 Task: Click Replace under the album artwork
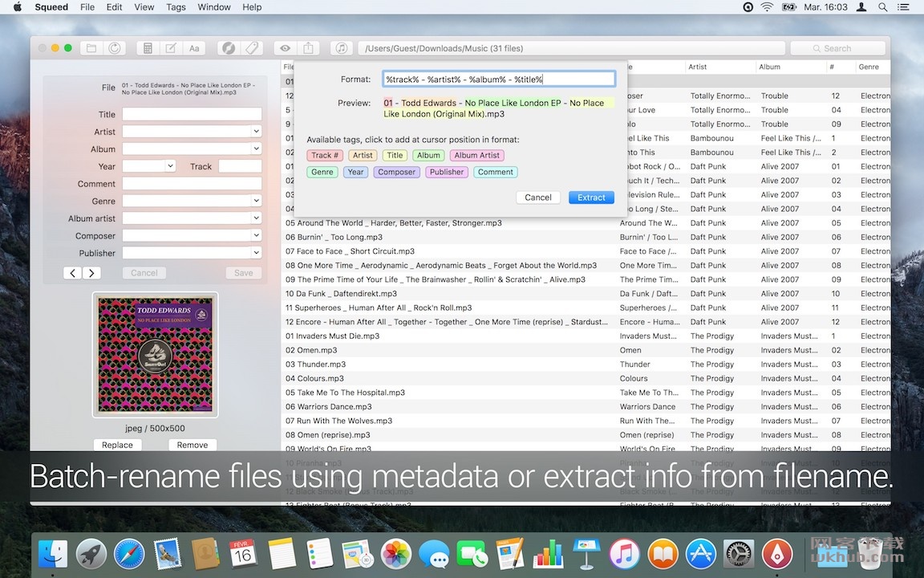pyautogui.click(x=117, y=446)
